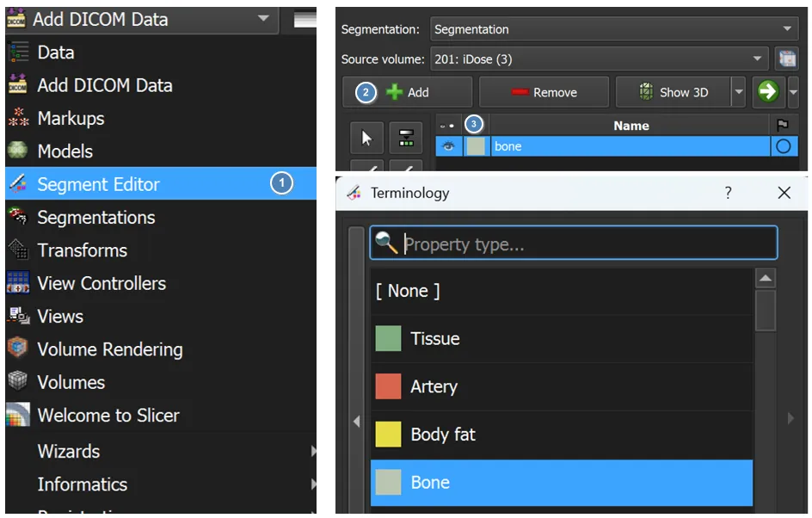
Task: Select Tissue property type
Action: pos(562,339)
